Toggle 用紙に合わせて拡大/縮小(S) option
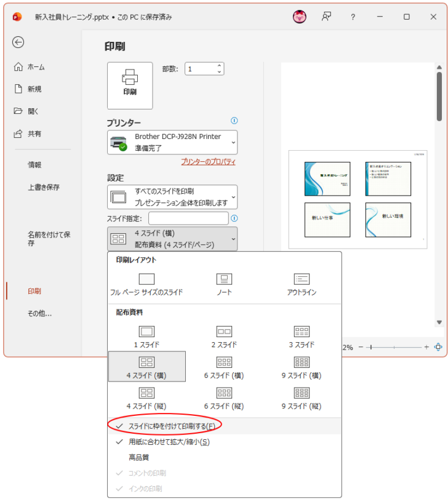The width and height of the screenshot is (448, 499). 225,442
